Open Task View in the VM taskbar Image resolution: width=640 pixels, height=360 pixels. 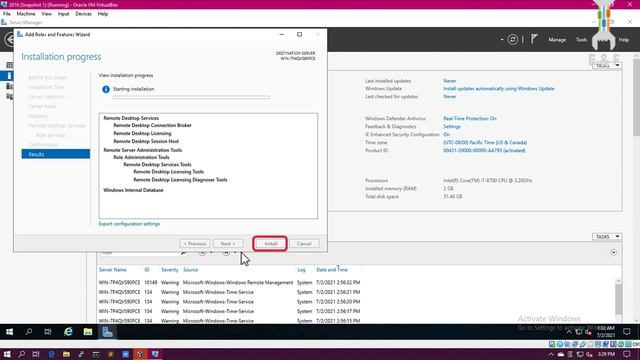point(48,332)
